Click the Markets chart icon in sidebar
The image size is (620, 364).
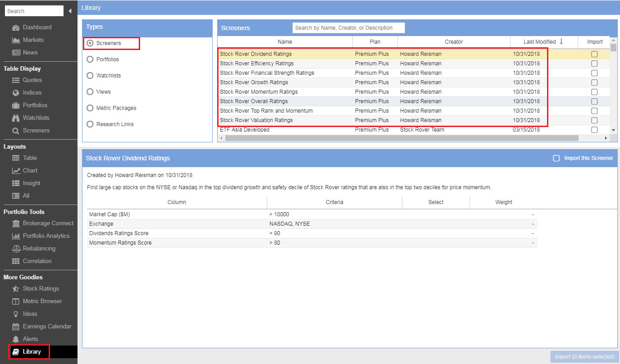[x=16, y=40]
